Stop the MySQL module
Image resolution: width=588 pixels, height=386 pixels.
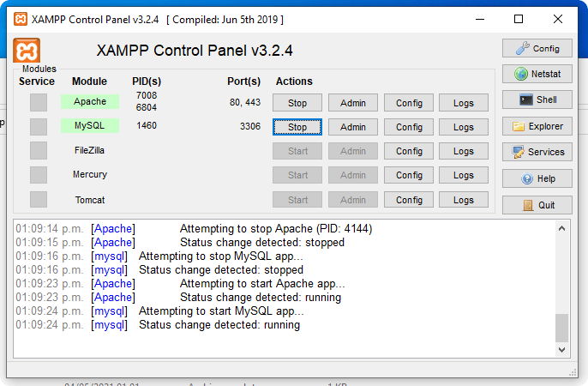coord(297,127)
